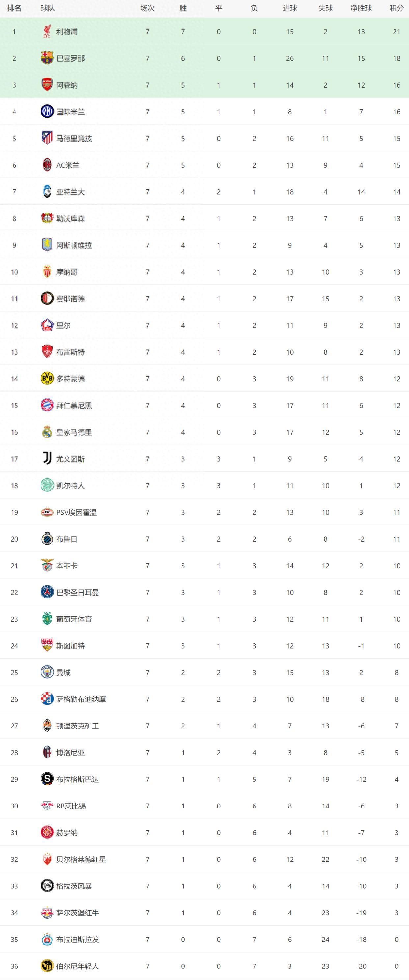
Task: Sort by the 净胜球 column header
Action: (361, 8)
